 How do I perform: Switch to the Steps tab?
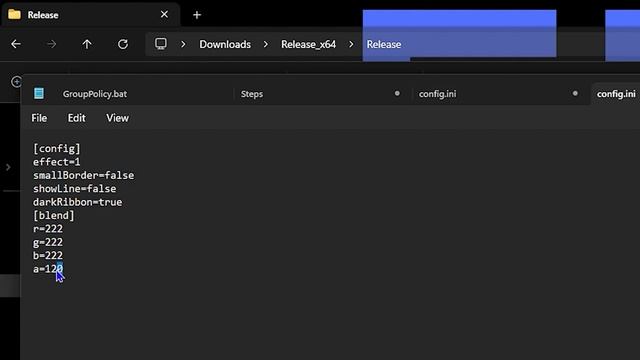pyautogui.click(x=252, y=94)
